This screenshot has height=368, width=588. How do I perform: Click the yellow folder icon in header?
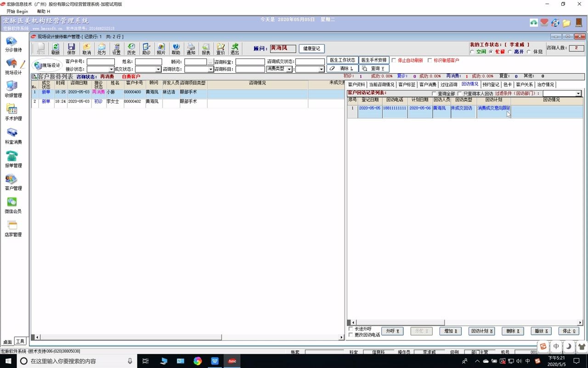tap(567, 23)
